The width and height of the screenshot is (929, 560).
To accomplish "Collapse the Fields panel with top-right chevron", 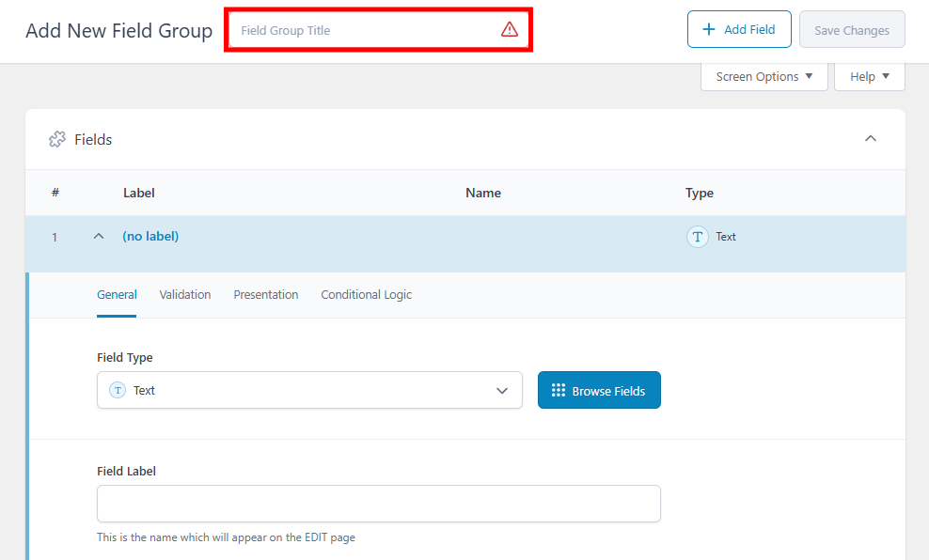I will 871,139.
